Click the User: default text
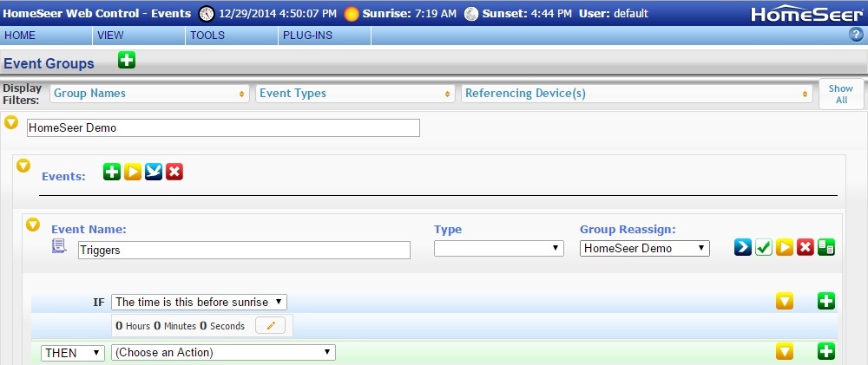 (x=614, y=13)
